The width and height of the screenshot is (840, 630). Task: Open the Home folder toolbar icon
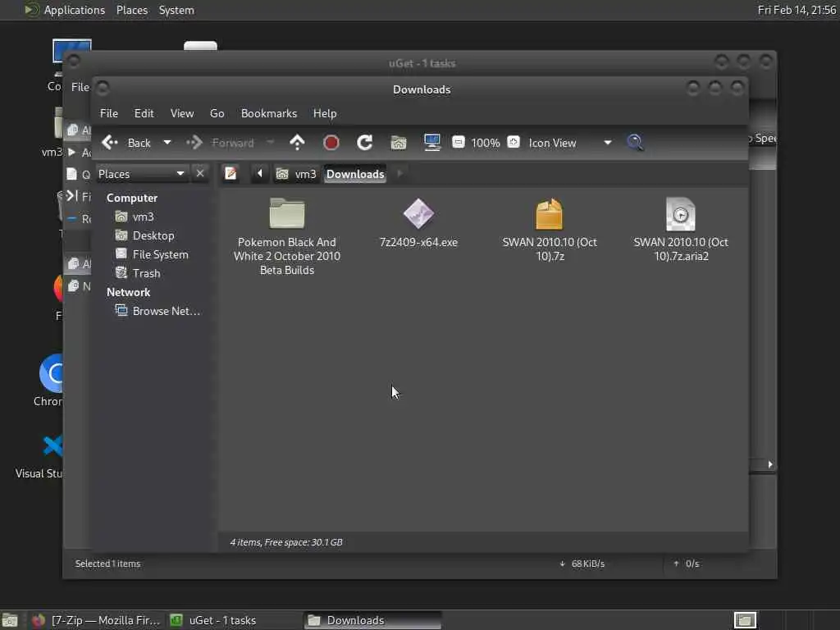pyautogui.click(x=399, y=143)
